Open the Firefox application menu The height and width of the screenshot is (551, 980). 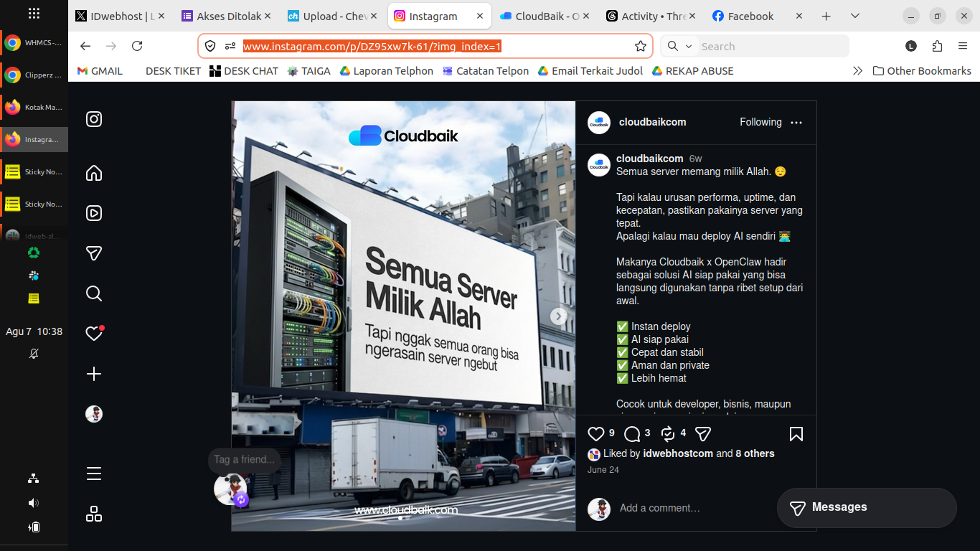coord(963,46)
